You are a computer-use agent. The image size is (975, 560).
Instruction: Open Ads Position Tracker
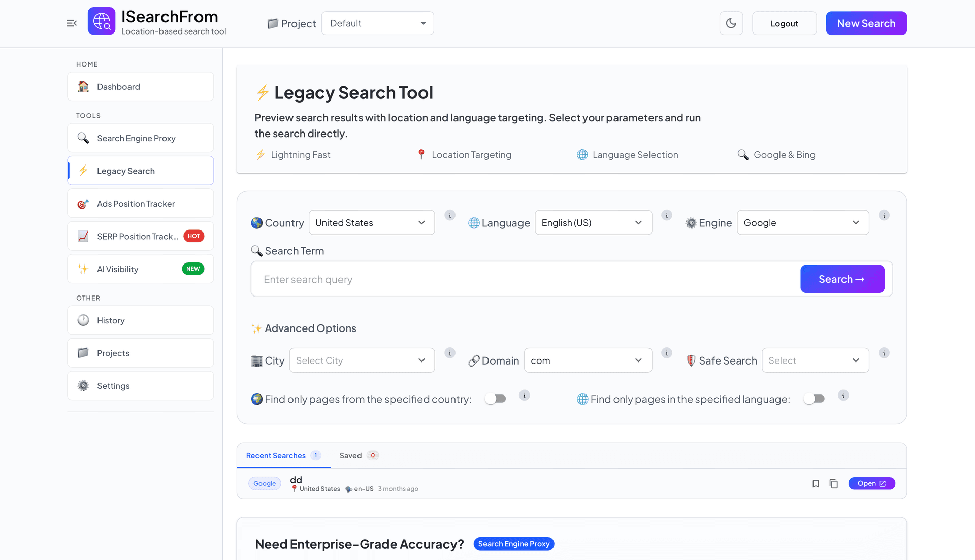[x=141, y=204]
